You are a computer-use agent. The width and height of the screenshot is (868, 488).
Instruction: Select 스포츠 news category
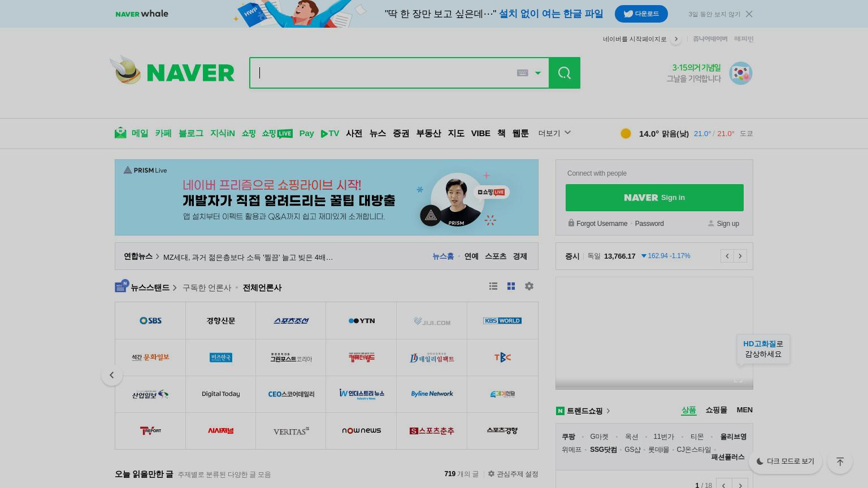(496, 256)
